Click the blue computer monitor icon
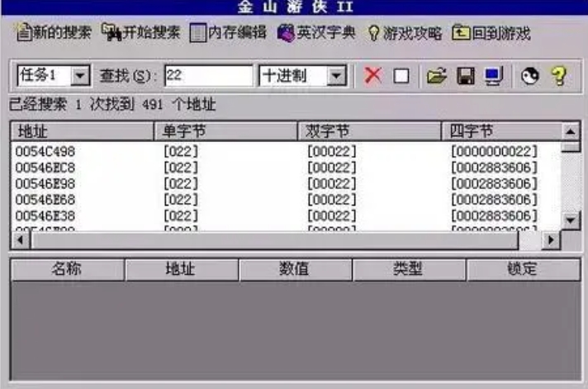 [x=493, y=76]
